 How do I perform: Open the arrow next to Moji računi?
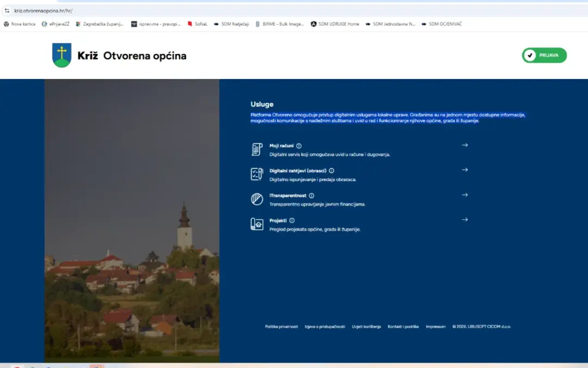(x=465, y=145)
